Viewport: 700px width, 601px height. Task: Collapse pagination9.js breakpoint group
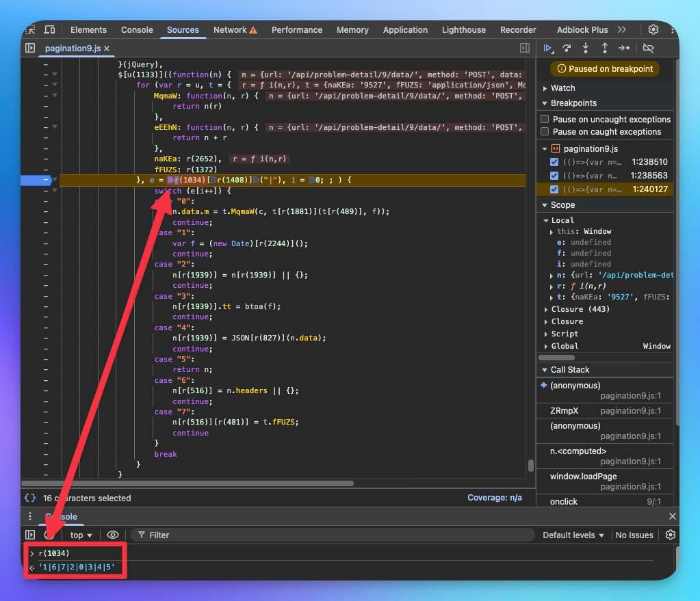pyautogui.click(x=544, y=148)
